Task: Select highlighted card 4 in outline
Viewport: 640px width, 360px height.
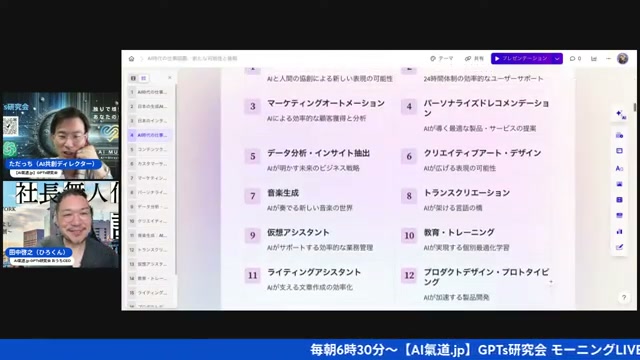Action: coord(149,135)
